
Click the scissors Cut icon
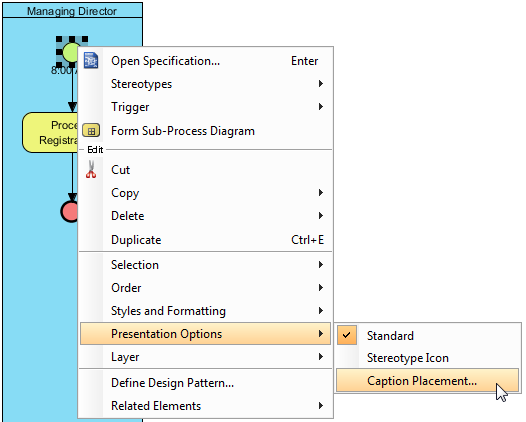[91, 169]
